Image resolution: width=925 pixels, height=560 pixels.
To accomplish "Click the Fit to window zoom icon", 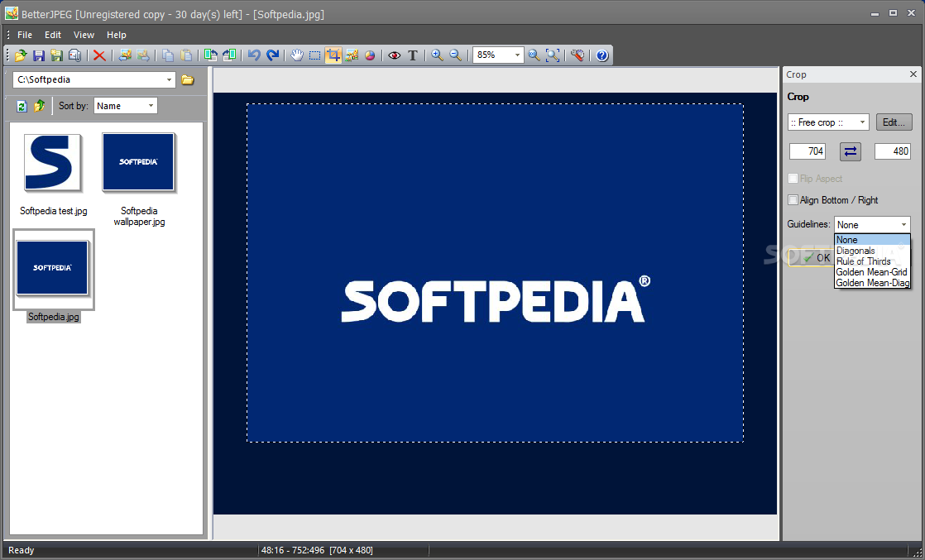I will point(553,55).
